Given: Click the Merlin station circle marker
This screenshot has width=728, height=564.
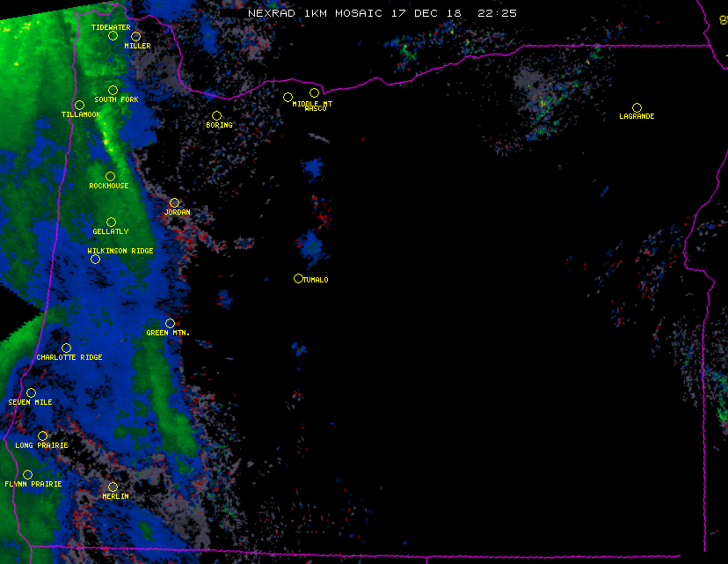Looking at the screenshot, I should pyautogui.click(x=113, y=487).
